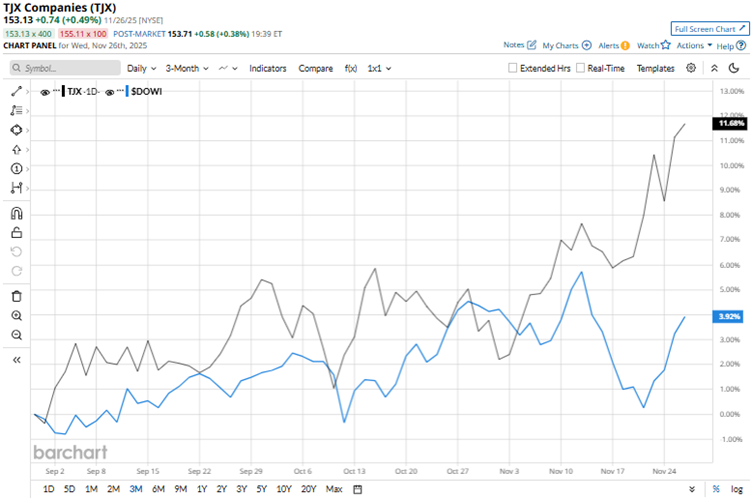Open the 3-Month period dropdown
752x499 pixels.
pyautogui.click(x=187, y=69)
